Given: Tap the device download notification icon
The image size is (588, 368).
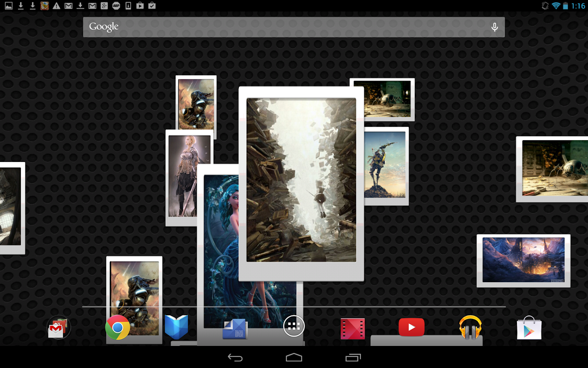Looking at the screenshot, I should pyautogui.click(x=128, y=6).
